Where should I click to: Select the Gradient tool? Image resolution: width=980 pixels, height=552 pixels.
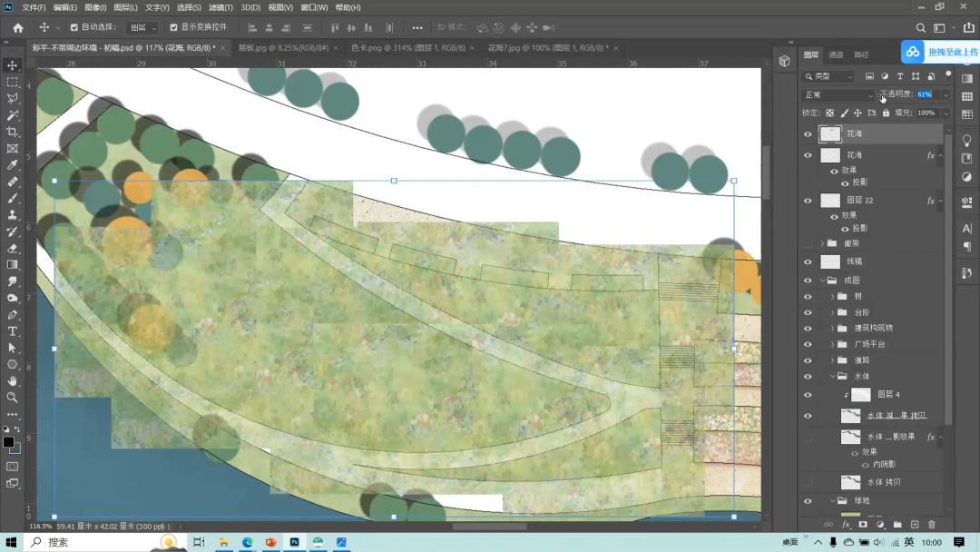(12, 265)
